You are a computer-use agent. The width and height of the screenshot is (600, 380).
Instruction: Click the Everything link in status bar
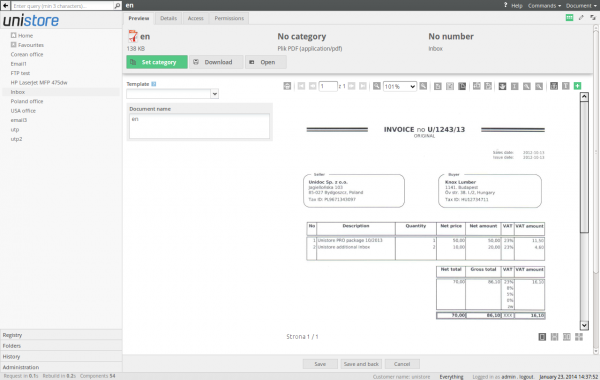click(x=451, y=377)
